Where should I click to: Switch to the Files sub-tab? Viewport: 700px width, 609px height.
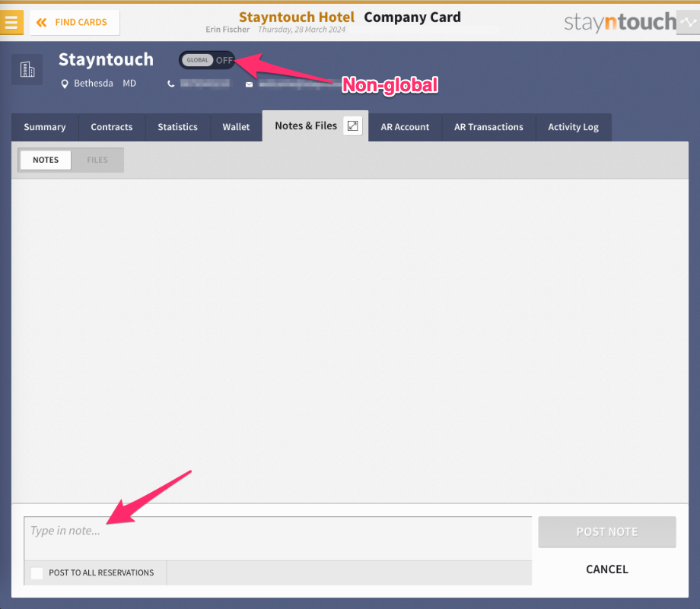pyautogui.click(x=97, y=160)
